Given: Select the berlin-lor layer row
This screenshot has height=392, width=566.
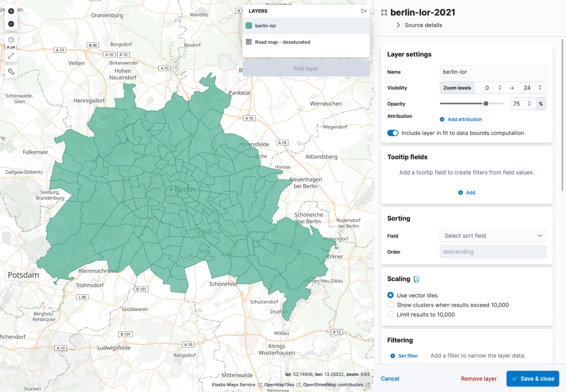Looking at the screenshot, I should tap(306, 26).
